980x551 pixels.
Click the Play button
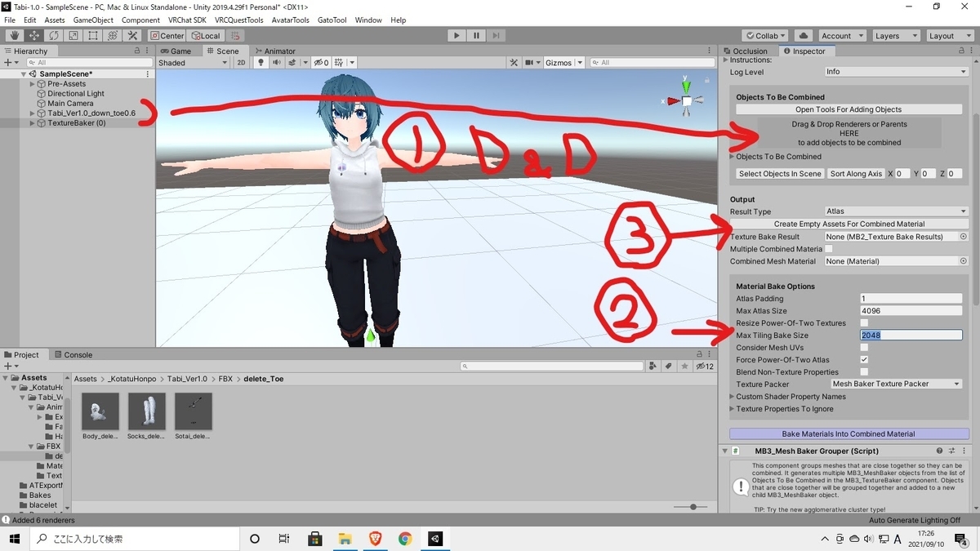[457, 36]
